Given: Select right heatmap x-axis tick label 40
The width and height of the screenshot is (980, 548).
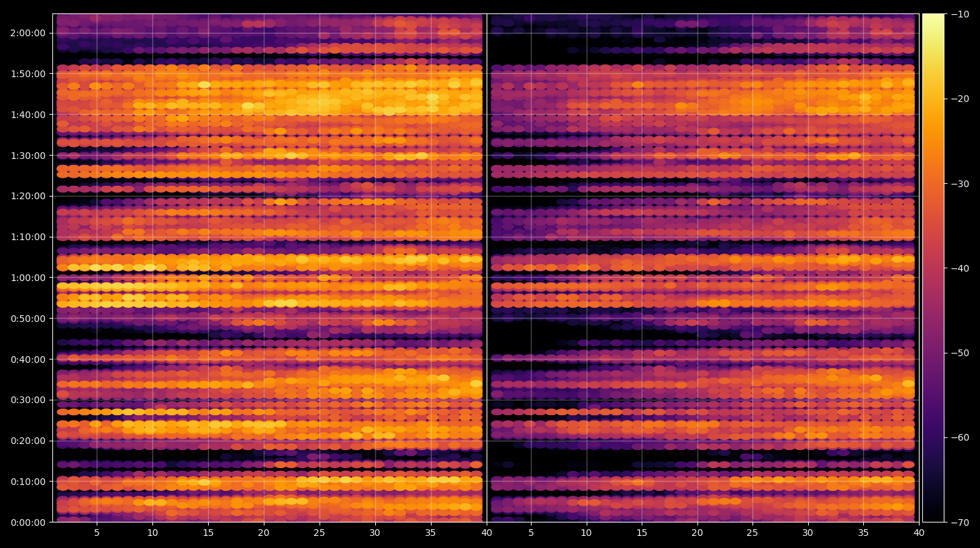Looking at the screenshot, I should (x=919, y=533).
